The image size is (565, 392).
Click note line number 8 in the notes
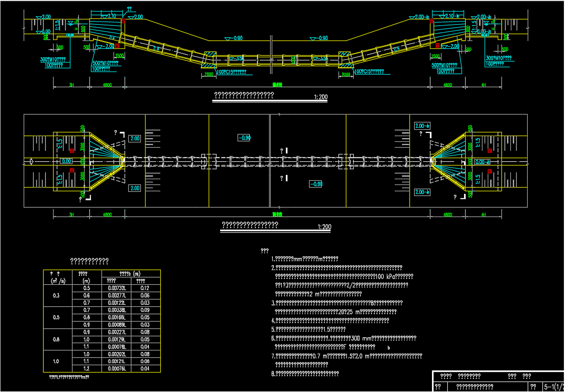pyautogui.click(x=305, y=374)
